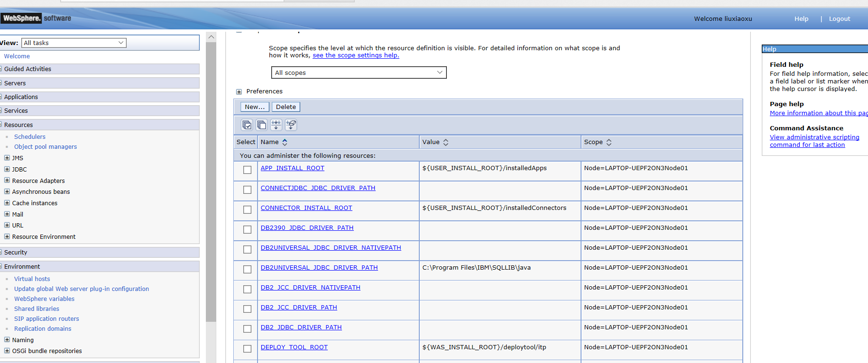Open the SIP application routers link
This screenshot has height=363, width=868.
46,319
